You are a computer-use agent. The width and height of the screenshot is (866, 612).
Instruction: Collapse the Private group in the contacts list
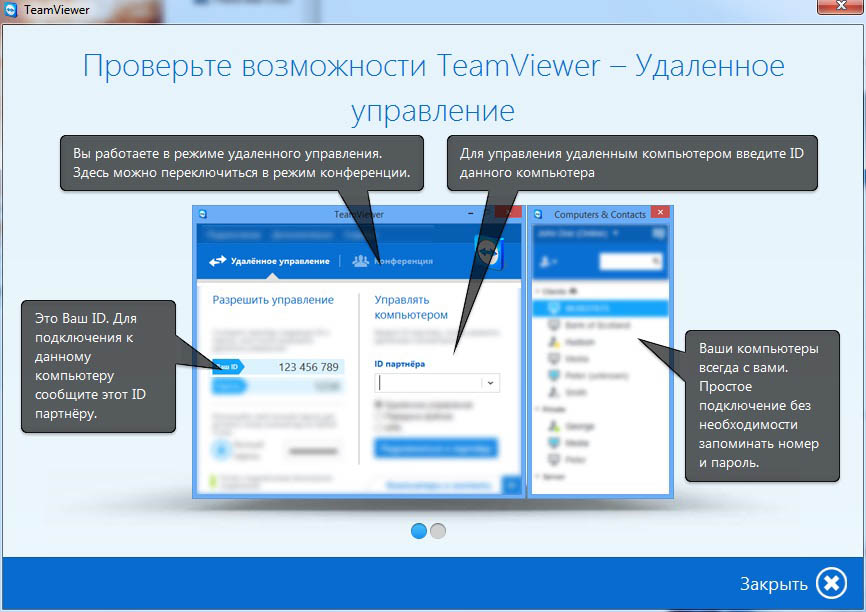pyautogui.click(x=539, y=410)
